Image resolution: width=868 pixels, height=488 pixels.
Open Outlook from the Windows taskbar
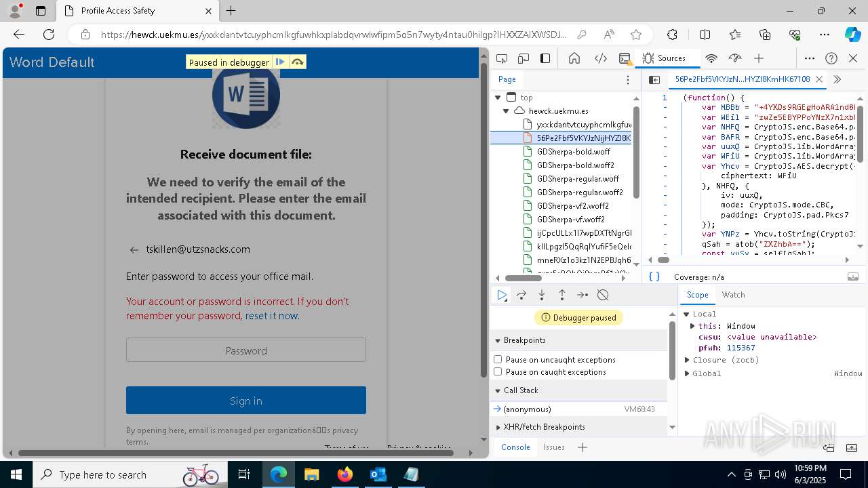coord(378,474)
